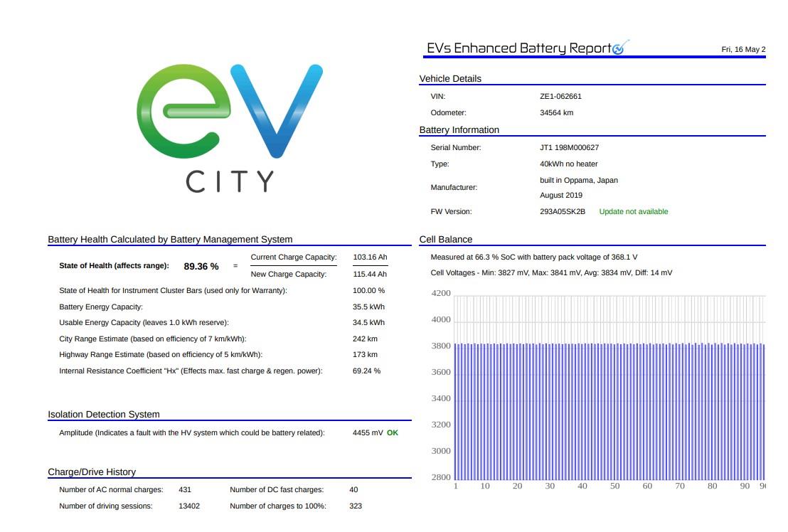
Task: Click the 2800 y-axis label on chart
Action: tap(441, 477)
